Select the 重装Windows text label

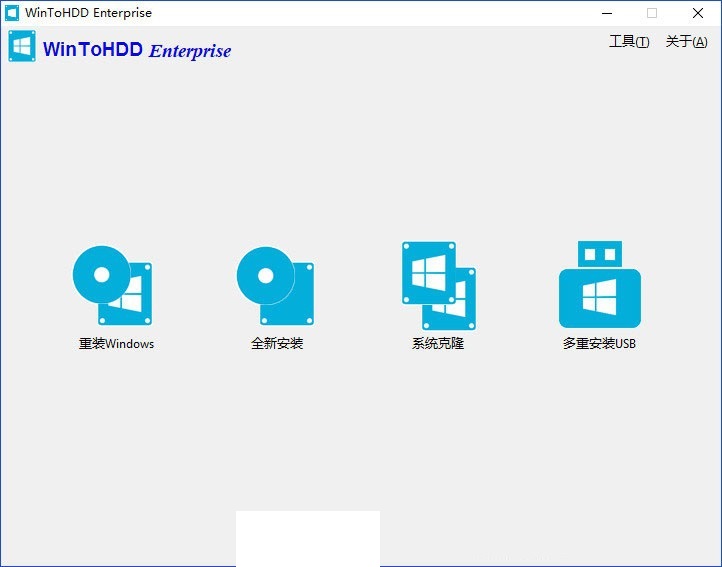[116, 344]
